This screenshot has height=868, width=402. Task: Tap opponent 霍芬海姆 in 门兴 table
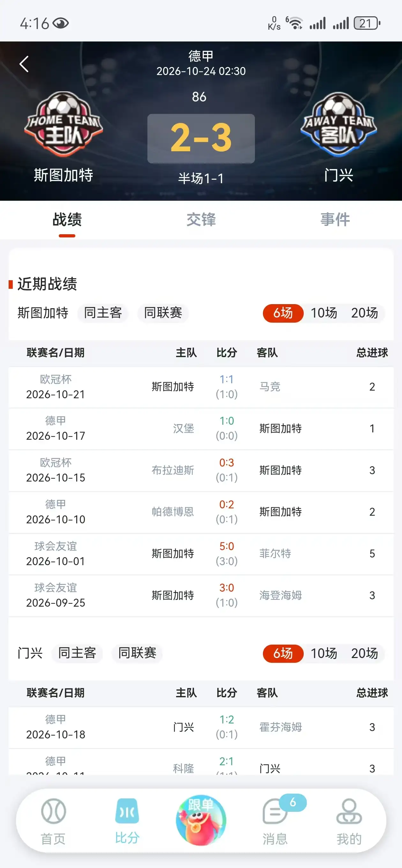(x=281, y=728)
